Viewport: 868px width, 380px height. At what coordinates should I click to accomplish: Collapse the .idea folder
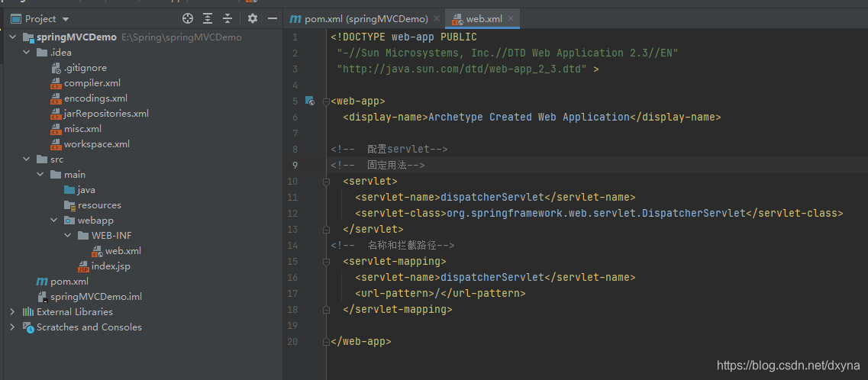pyautogui.click(x=25, y=53)
